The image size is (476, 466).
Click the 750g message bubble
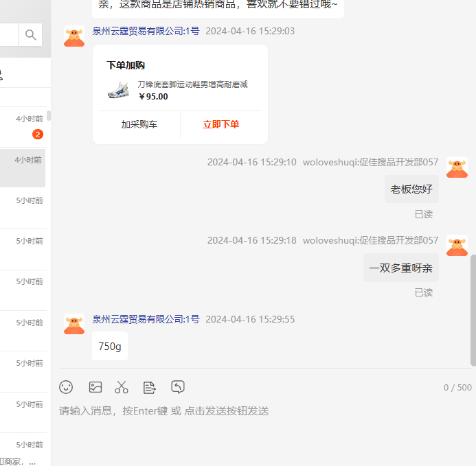[110, 347]
